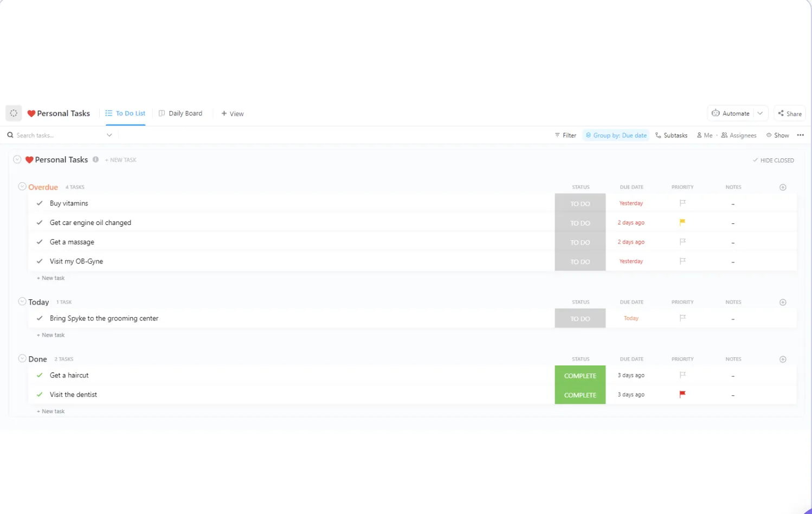Viewport: 812px width, 514px height.
Task: Click the gray TO DO status of Bring Spyke
Action: point(580,318)
